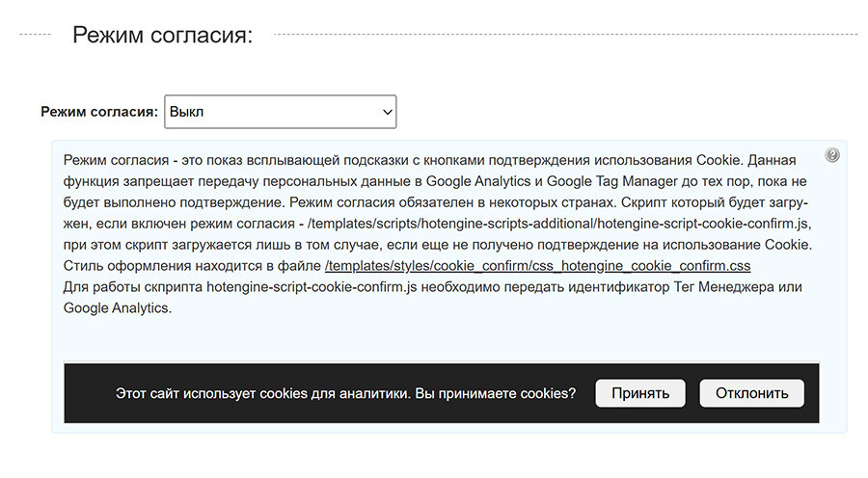This screenshot has height=478, width=868.
Task: Click the dropdown arrow next to Выкл
Action: click(x=388, y=113)
